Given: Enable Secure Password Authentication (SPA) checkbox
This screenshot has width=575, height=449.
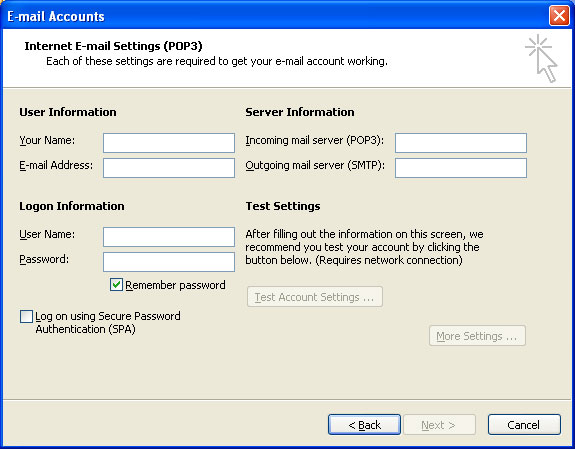Looking at the screenshot, I should click(26, 316).
